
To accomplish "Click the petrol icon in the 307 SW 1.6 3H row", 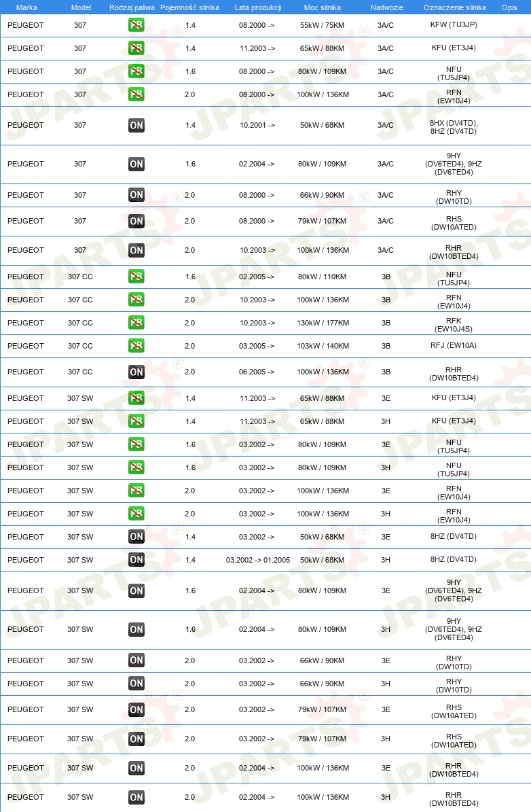I will pos(136,467).
